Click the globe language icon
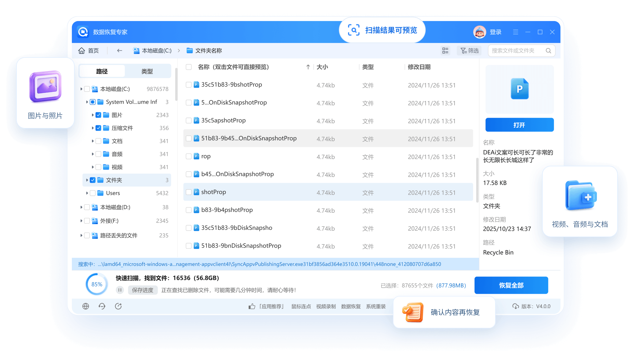The height and width of the screenshot is (364, 634). (x=86, y=306)
